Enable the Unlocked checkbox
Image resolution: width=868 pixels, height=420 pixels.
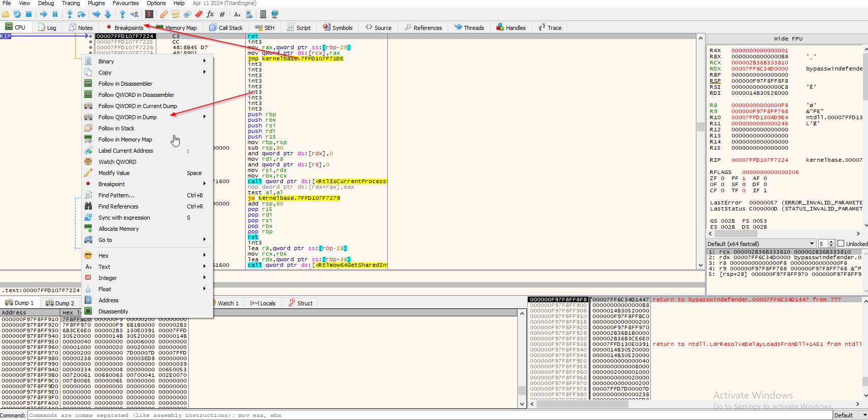point(841,243)
